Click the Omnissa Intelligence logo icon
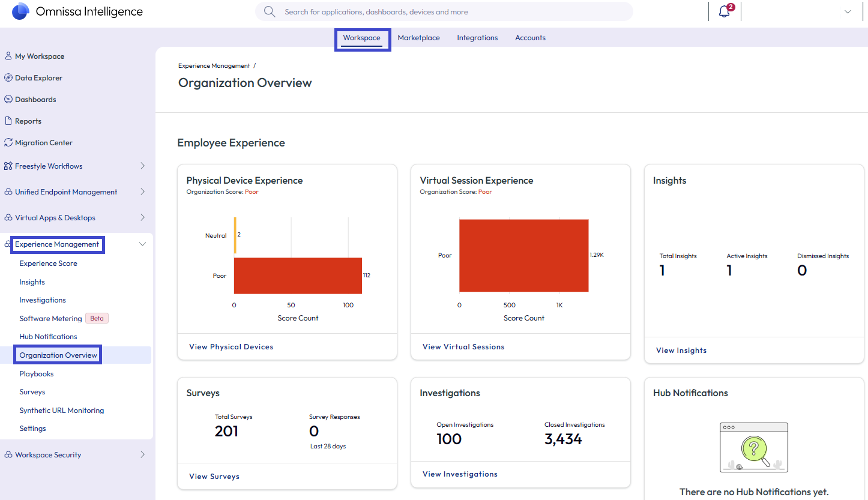 (x=20, y=11)
